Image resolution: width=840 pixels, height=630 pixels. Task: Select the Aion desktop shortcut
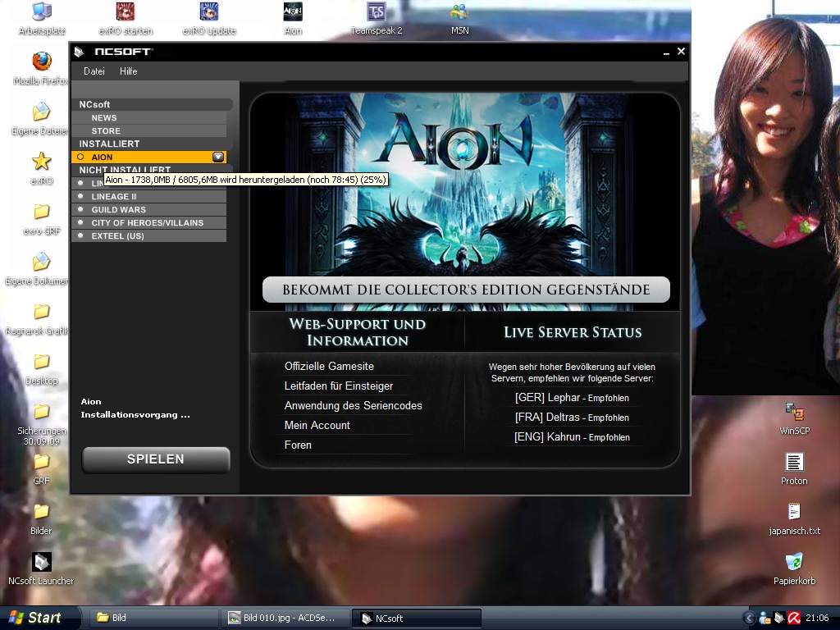[x=293, y=19]
